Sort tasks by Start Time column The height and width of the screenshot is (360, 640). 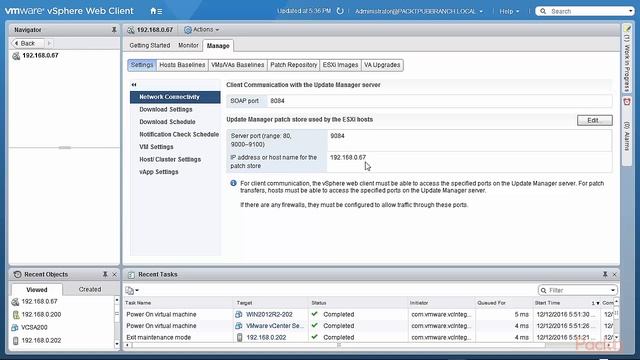point(547,303)
